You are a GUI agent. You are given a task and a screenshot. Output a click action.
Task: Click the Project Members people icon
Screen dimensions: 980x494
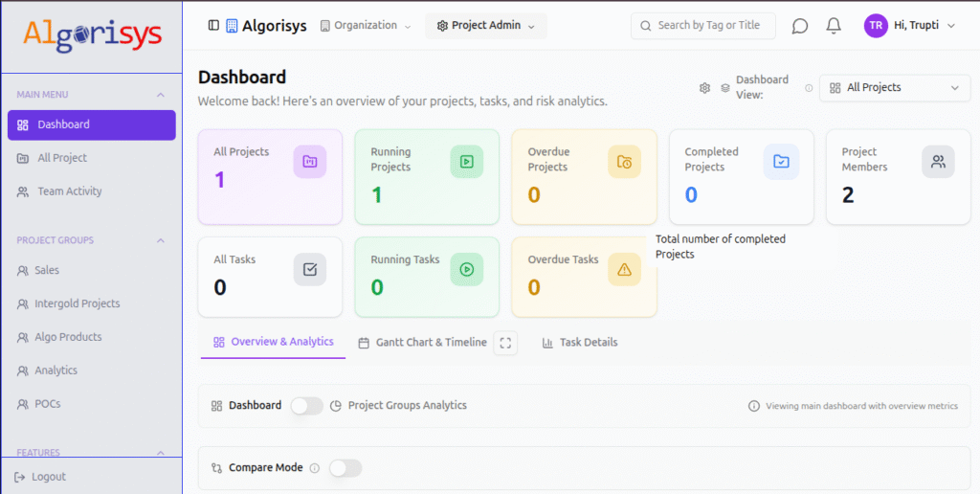[938, 162]
